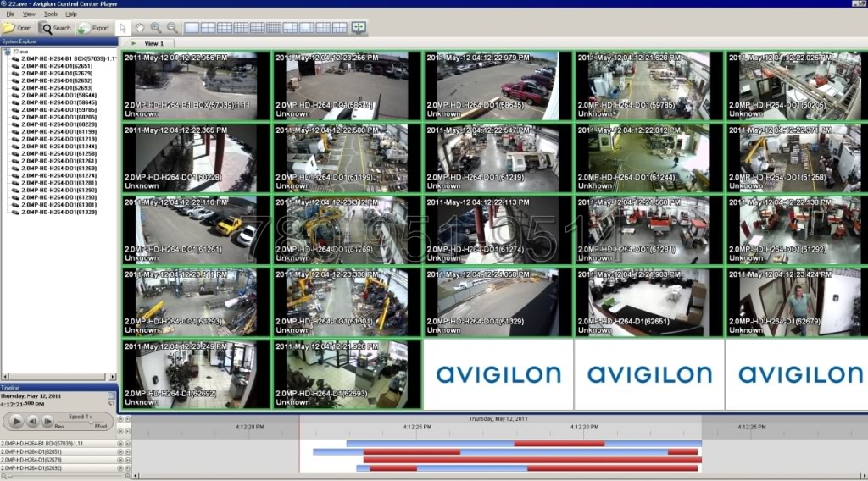Open the File menu
Image resolution: width=868 pixels, height=481 pixels.
pyautogui.click(x=10, y=14)
